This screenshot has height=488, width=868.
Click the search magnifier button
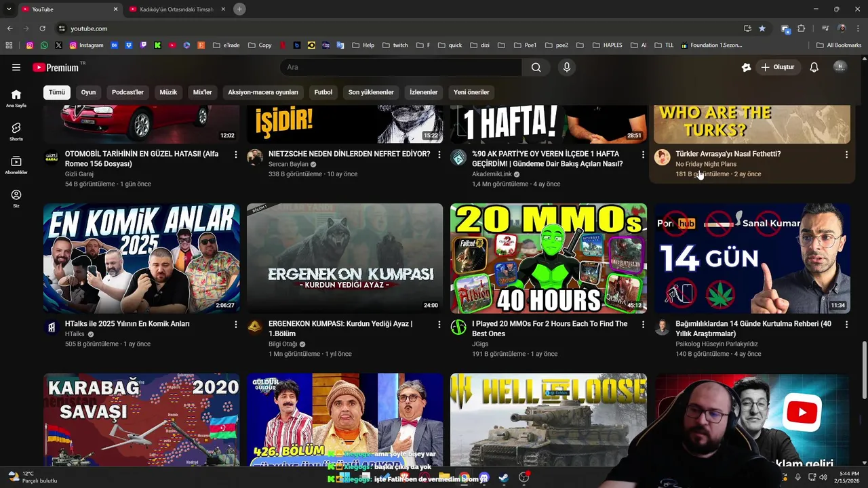[x=536, y=67]
